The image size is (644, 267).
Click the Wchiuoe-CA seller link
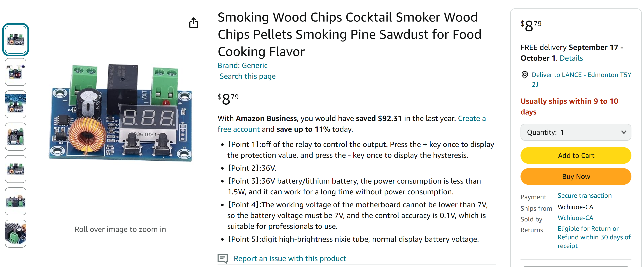[x=575, y=218]
